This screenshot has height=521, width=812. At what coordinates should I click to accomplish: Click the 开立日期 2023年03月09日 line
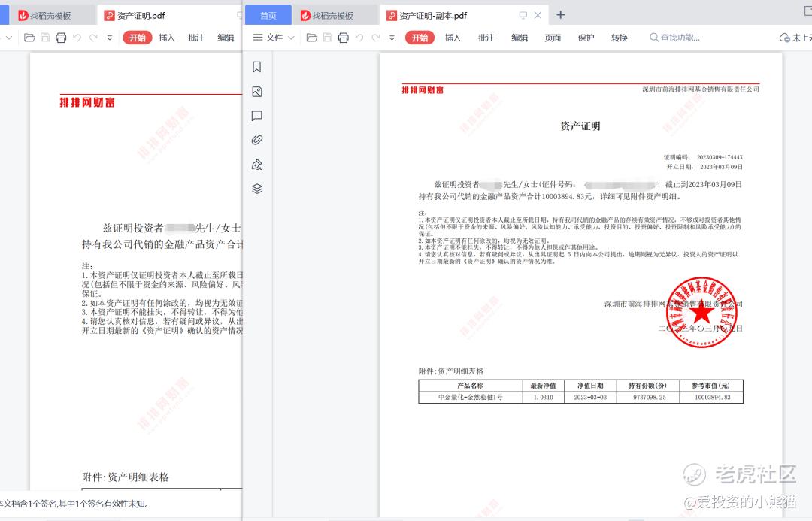click(704, 167)
